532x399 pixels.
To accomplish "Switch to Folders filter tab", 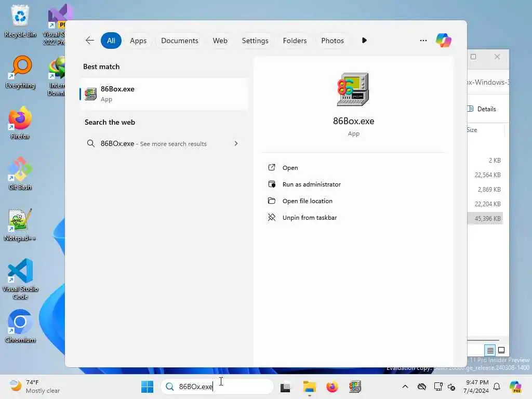I will [x=295, y=41].
